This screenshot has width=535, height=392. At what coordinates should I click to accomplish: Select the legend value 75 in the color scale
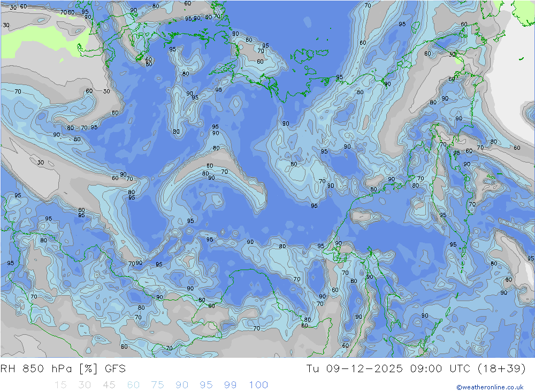(158, 385)
